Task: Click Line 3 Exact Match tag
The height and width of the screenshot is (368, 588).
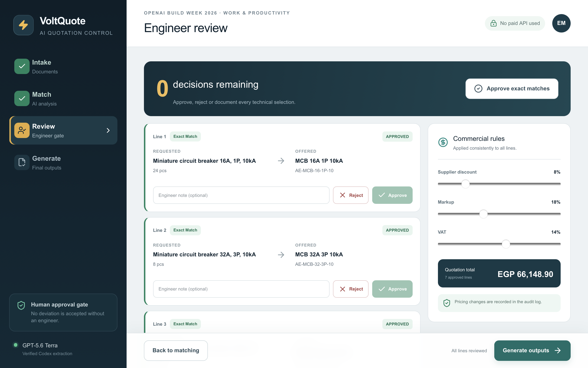Action: click(185, 324)
